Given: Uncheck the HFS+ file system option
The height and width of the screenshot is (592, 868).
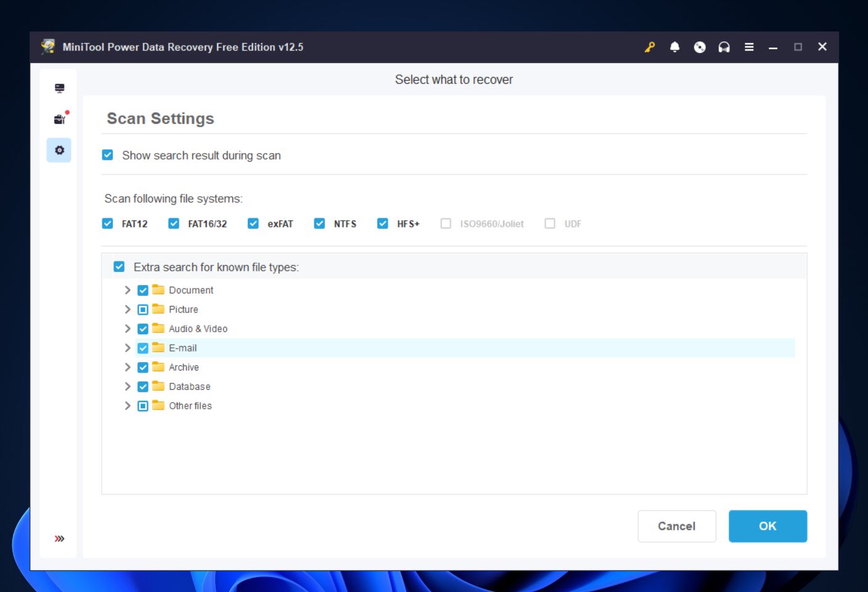Looking at the screenshot, I should point(382,223).
